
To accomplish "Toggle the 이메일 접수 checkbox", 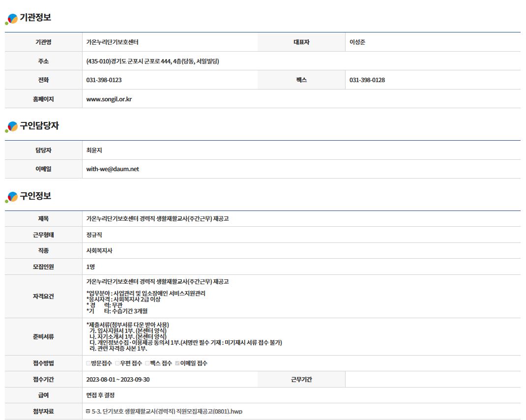I will click(x=177, y=363).
